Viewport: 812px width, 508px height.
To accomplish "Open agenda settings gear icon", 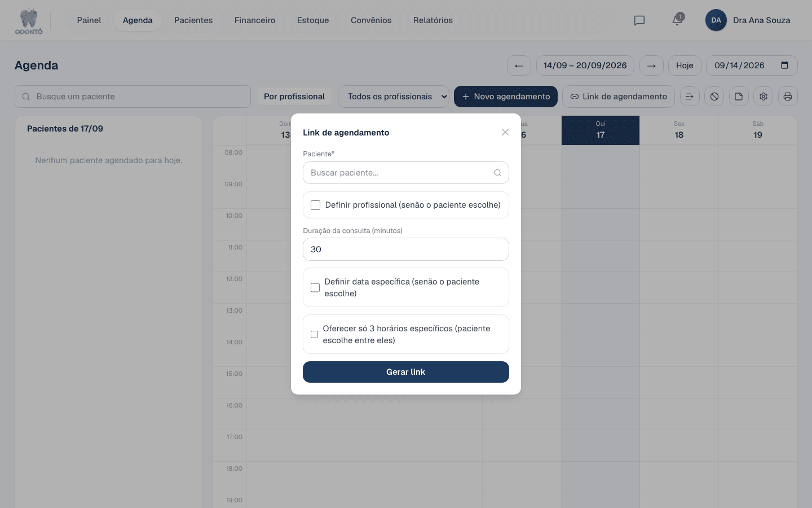I will 763,97.
